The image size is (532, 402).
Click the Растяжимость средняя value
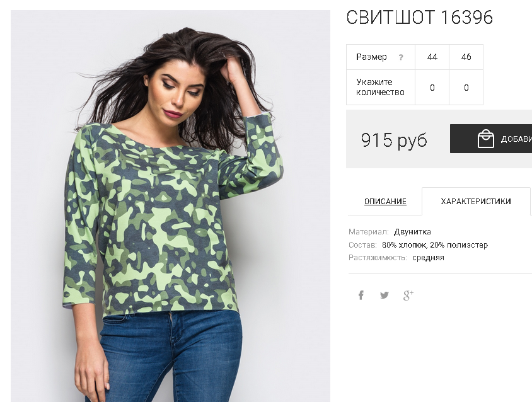click(428, 258)
